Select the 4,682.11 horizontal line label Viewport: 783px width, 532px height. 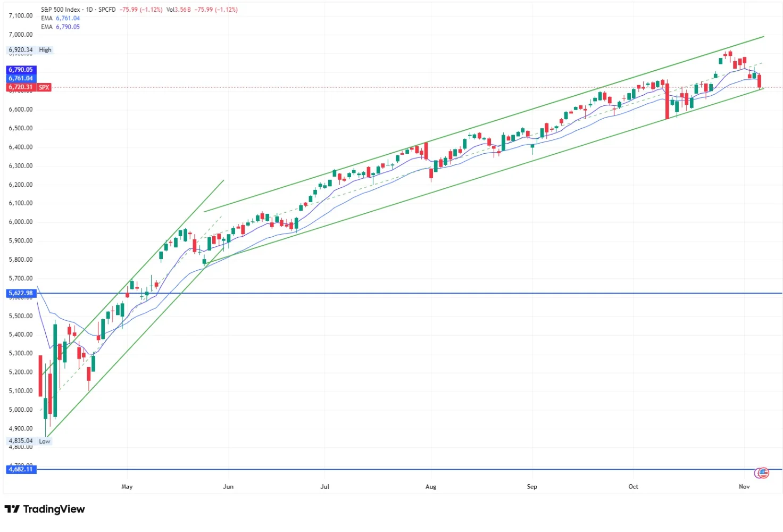click(21, 469)
